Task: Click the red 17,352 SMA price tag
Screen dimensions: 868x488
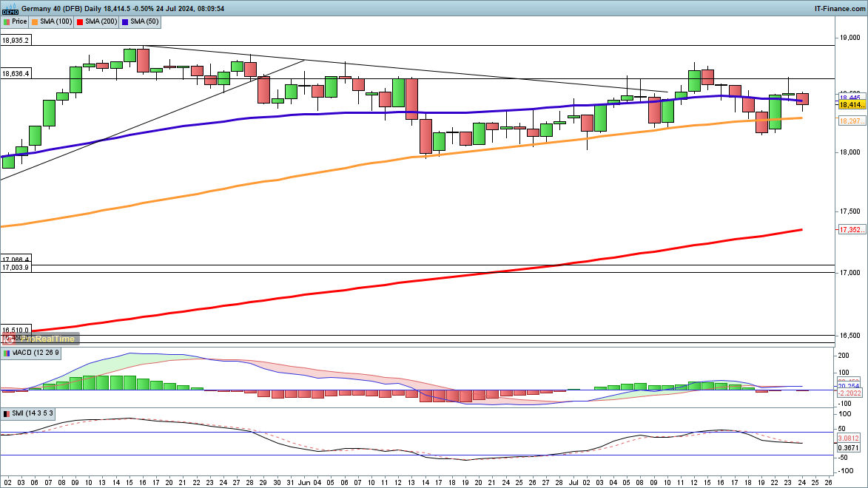Action: pyautogui.click(x=850, y=230)
